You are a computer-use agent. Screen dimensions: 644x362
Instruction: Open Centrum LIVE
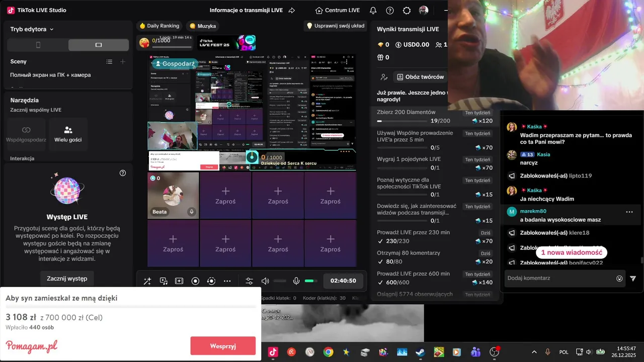point(338,11)
